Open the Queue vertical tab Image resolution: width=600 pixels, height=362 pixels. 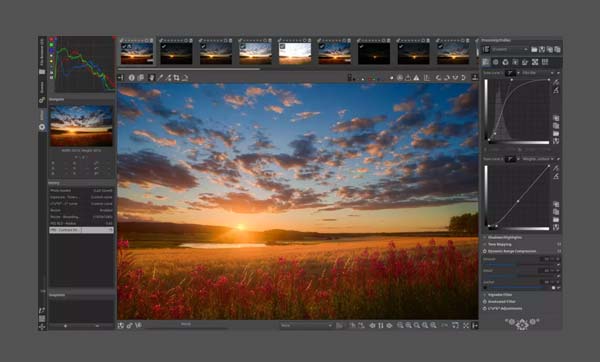coord(42,92)
